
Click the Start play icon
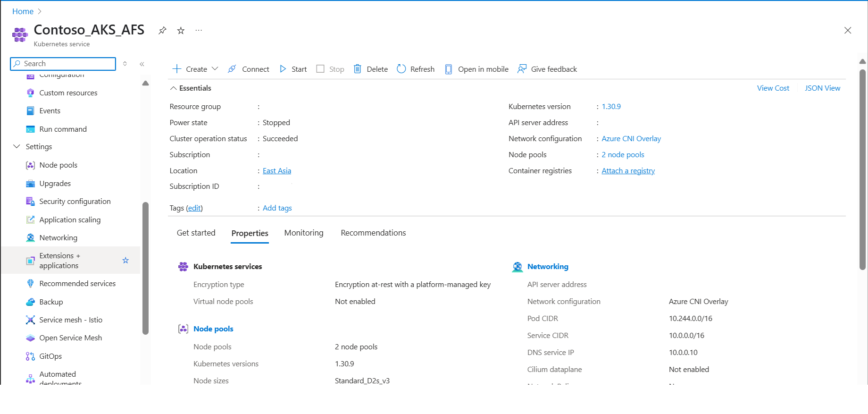[283, 69]
